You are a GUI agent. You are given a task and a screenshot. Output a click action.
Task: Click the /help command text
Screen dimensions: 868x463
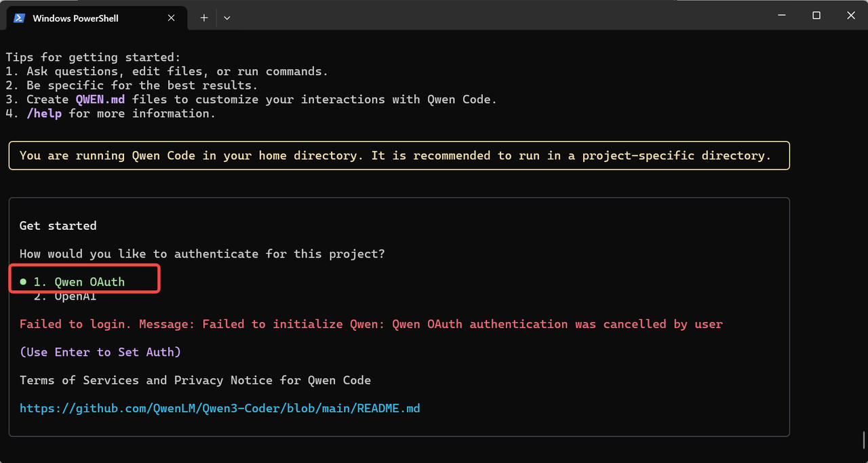click(x=44, y=114)
